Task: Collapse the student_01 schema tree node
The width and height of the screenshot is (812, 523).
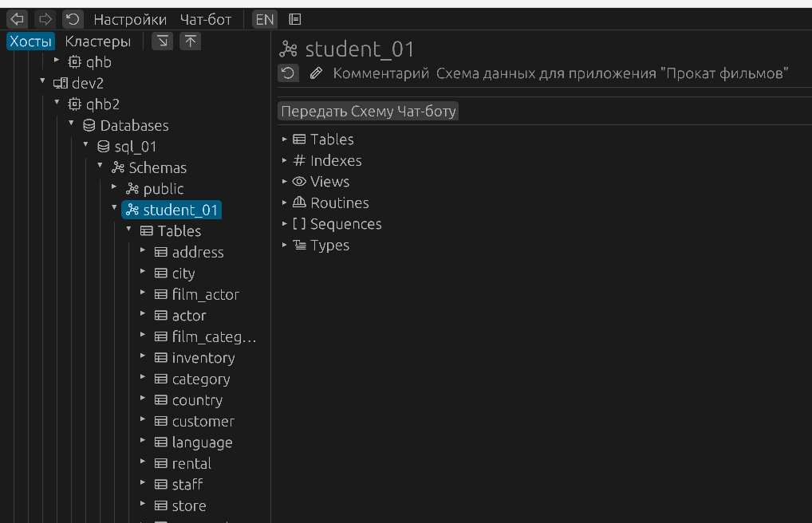Action: coord(114,209)
